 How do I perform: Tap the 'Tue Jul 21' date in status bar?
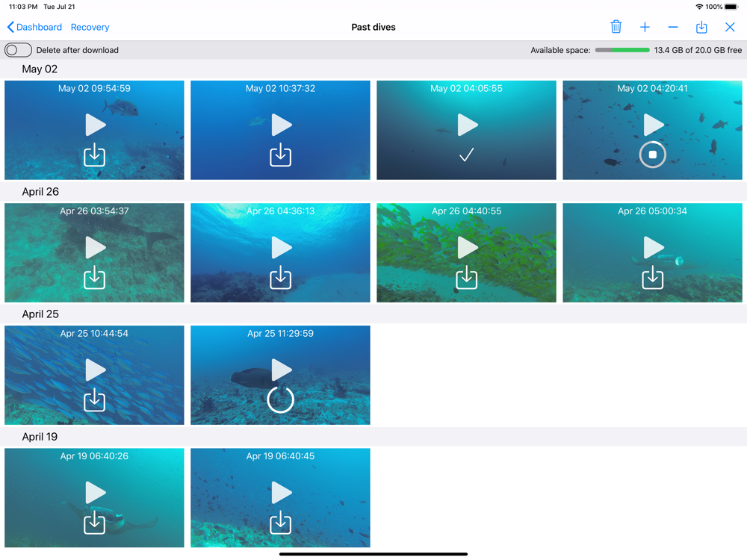[x=59, y=7]
